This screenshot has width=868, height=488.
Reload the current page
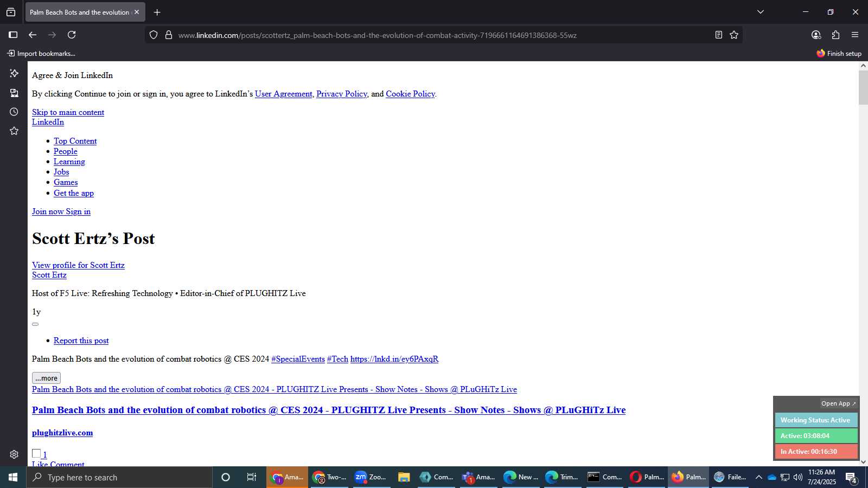point(72,35)
